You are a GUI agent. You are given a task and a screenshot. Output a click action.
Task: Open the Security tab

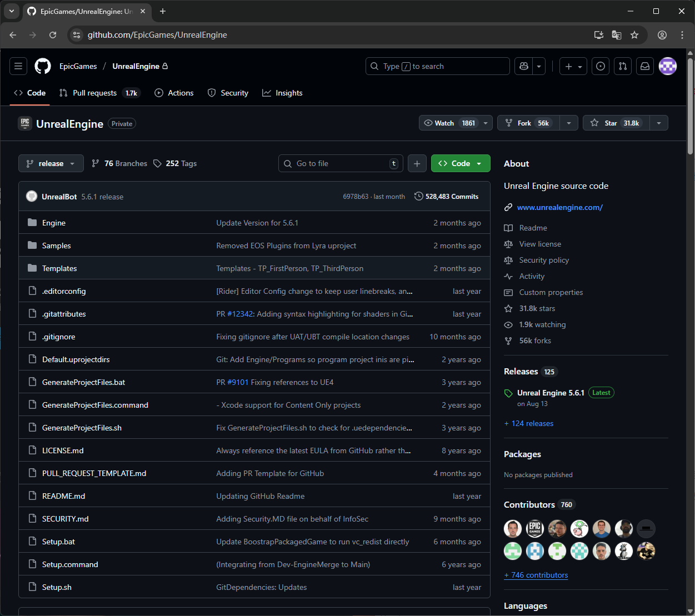pos(228,93)
